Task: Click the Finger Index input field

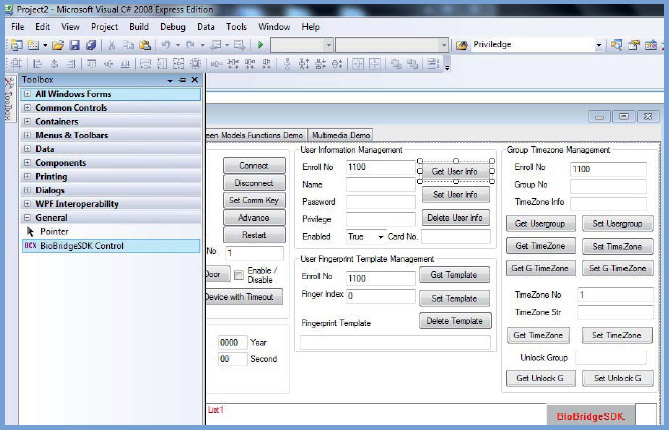Action: tap(381, 296)
